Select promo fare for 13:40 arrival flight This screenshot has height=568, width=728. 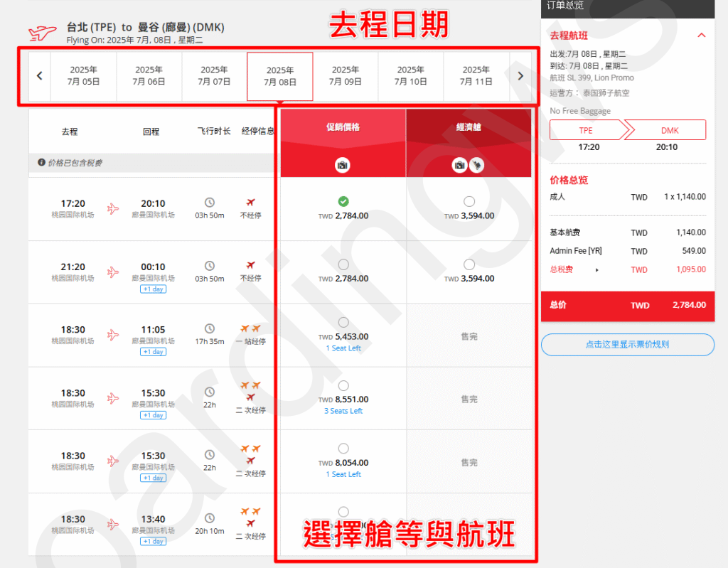(343, 511)
